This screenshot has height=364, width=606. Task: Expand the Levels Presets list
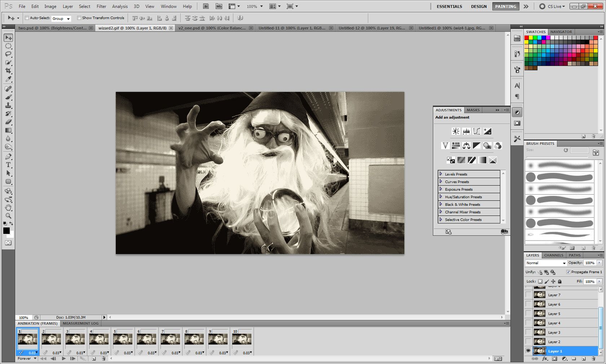441,174
